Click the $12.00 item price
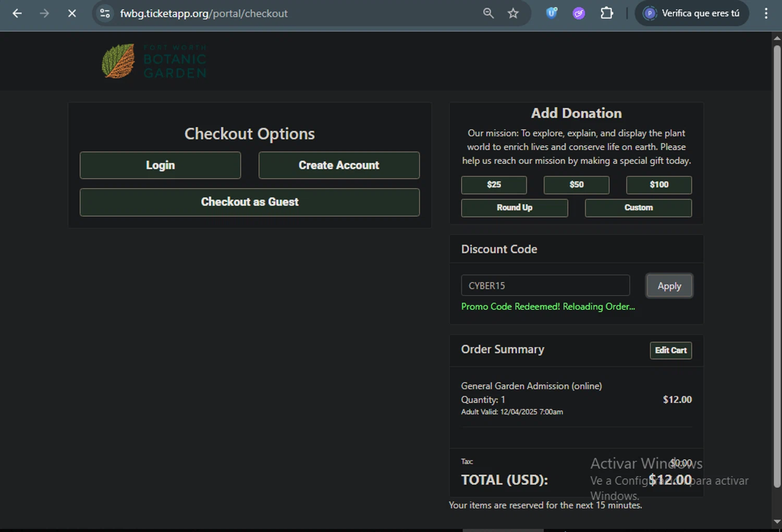The image size is (782, 532). click(677, 400)
